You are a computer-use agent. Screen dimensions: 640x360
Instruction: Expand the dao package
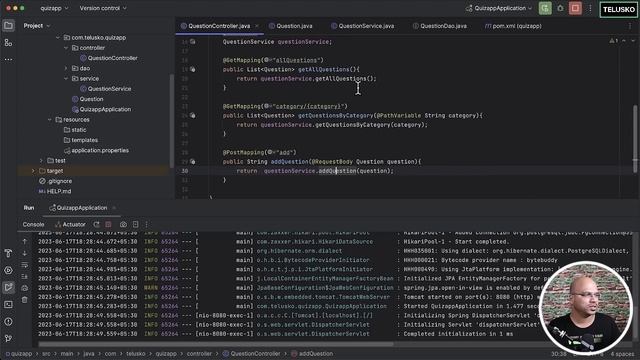click(x=66, y=68)
